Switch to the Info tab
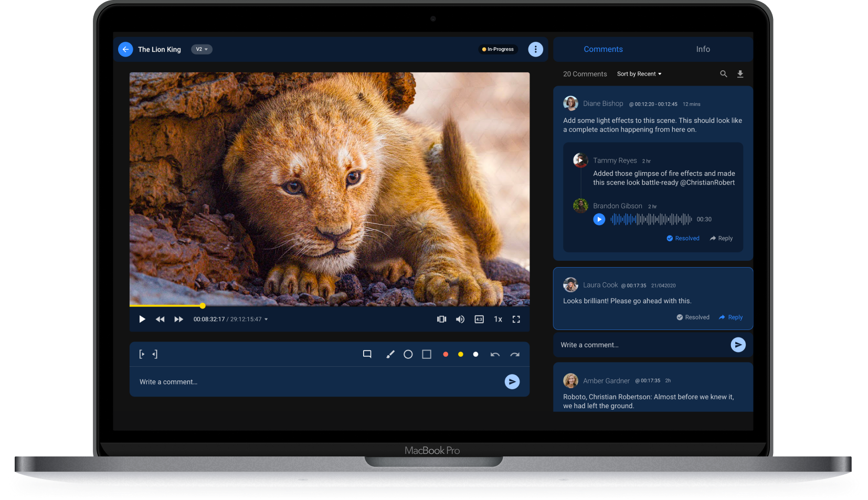 [x=703, y=49]
